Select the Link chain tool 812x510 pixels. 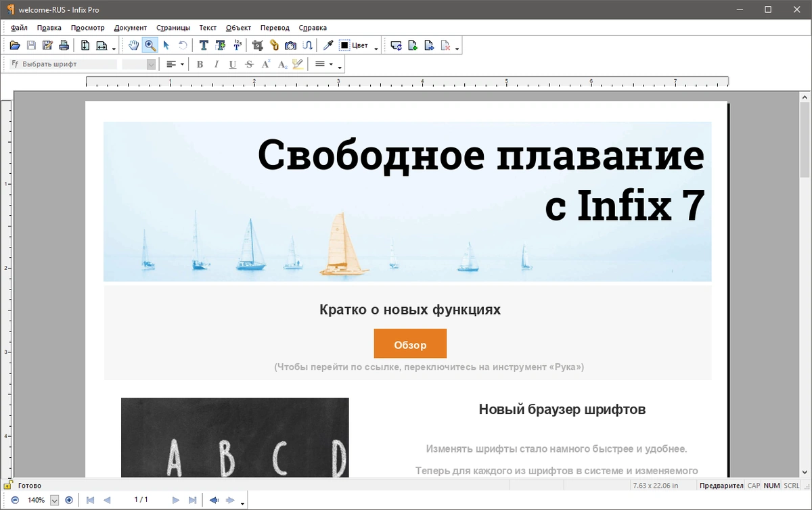(x=274, y=45)
